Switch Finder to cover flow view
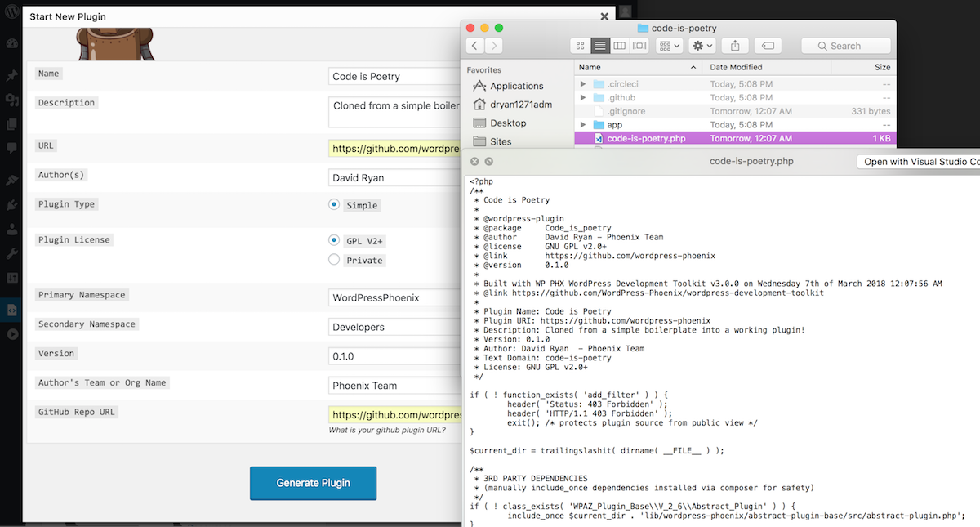Image resolution: width=980 pixels, height=527 pixels. [640, 46]
